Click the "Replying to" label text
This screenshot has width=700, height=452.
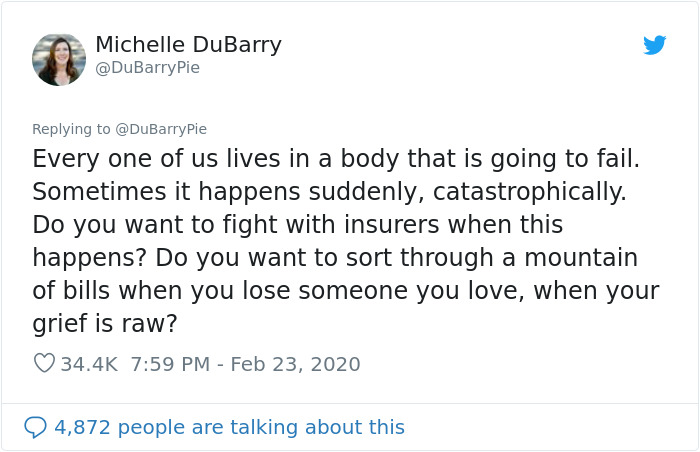pos(70,129)
